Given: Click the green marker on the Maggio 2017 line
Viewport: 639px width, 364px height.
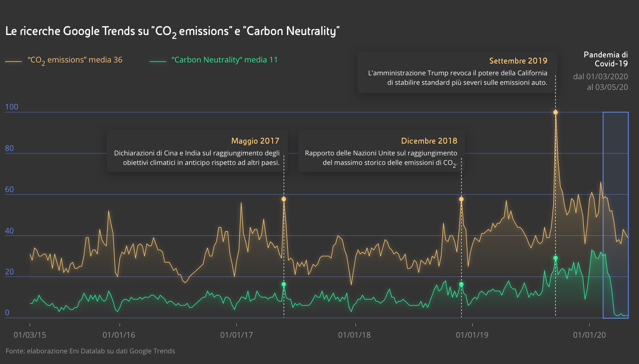Looking at the screenshot, I should pyautogui.click(x=284, y=284).
